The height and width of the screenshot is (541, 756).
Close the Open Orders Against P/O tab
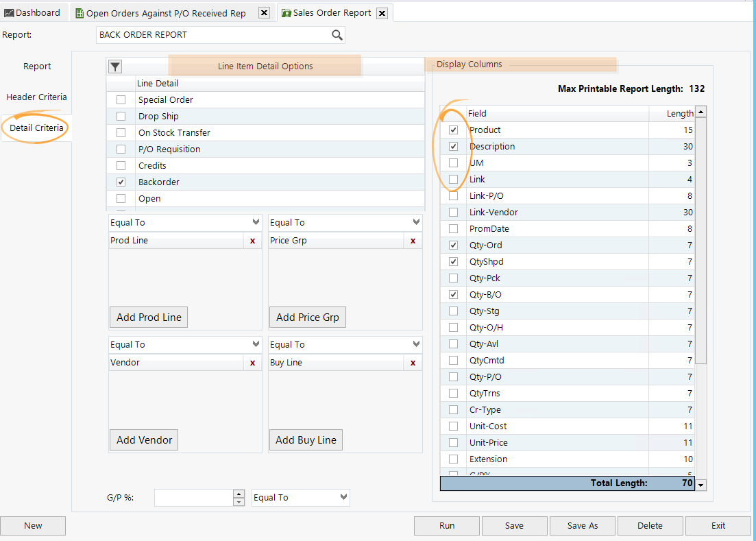(264, 13)
